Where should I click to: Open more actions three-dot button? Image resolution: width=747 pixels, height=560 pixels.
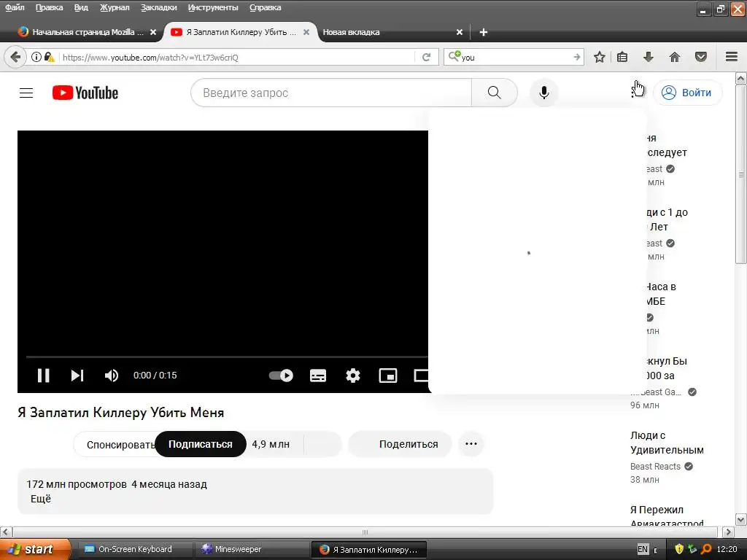click(471, 444)
